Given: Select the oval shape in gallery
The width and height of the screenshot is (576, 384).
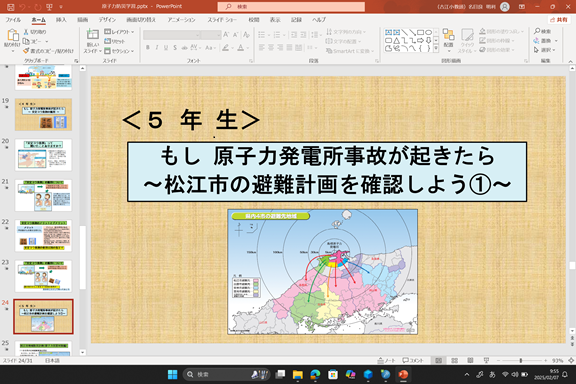Looking at the screenshot, I should [x=428, y=32].
